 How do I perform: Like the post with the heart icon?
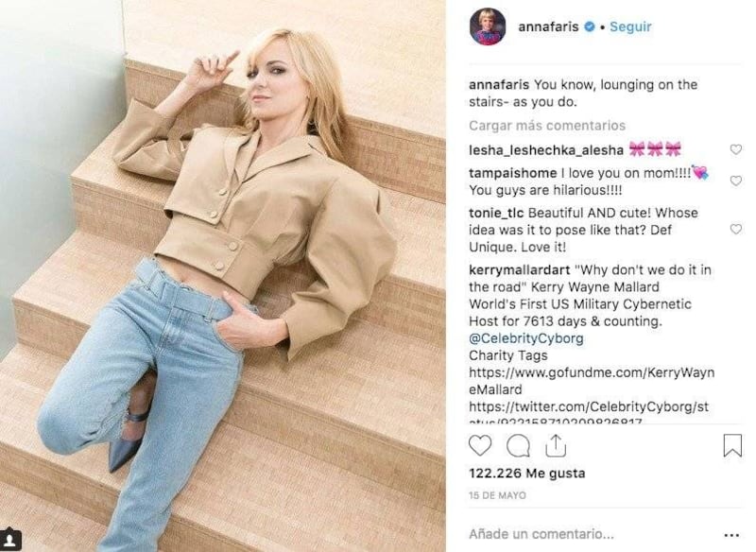tap(480, 445)
